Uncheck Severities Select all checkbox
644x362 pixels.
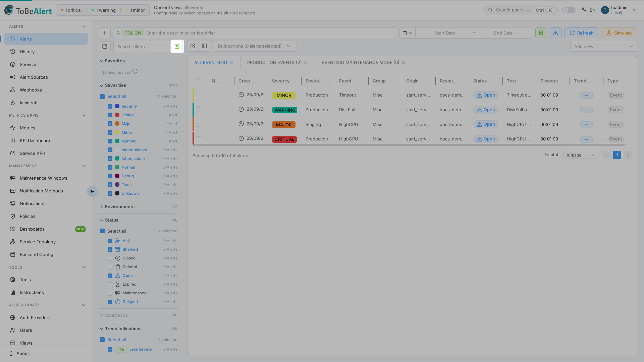pos(102,97)
